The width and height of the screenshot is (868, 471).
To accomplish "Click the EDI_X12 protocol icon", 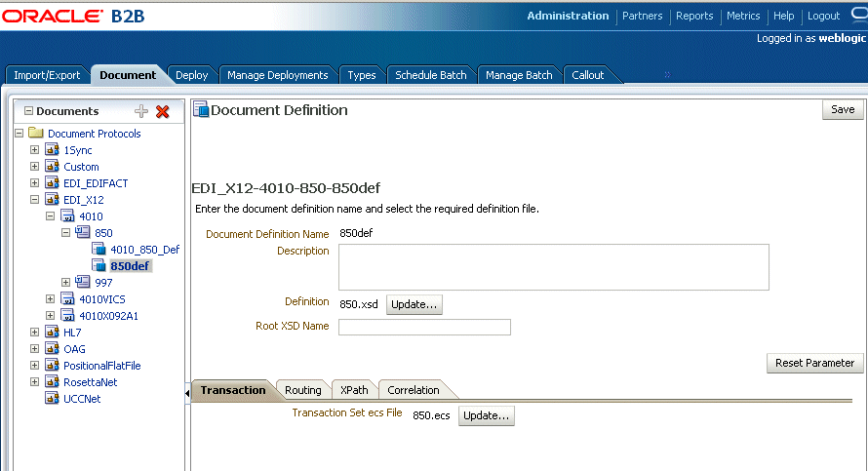I will pyautogui.click(x=52, y=199).
